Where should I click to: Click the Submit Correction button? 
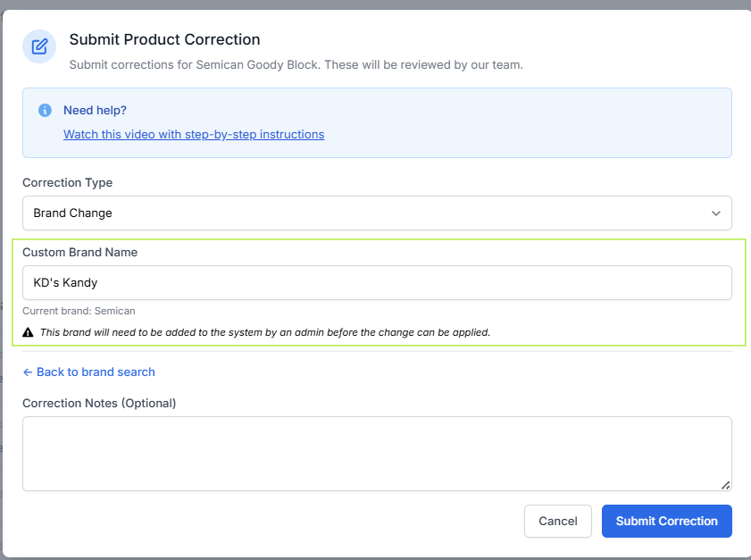click(x=666, y=521)
